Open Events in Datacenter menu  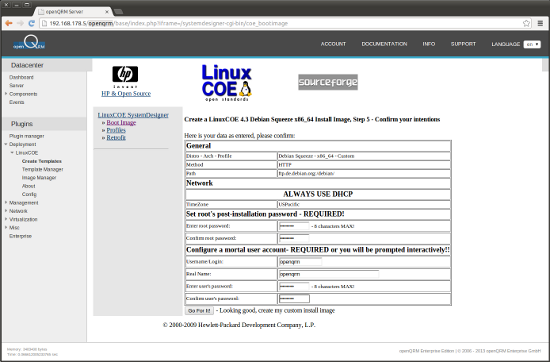point(16,102)
